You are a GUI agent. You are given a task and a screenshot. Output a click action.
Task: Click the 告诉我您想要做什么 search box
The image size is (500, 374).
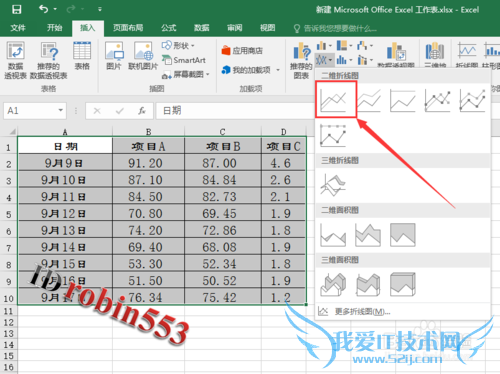(x=336, y=29)
